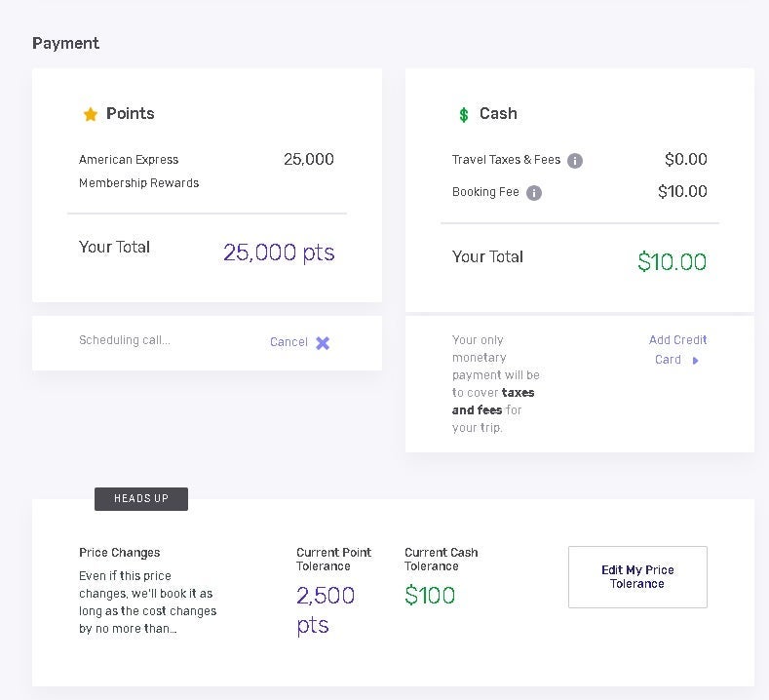The height and width of the screenshot is (700, 769).
Task: Click the 2,500 pts point tolerance value
Action: click(x=326, y=609)
